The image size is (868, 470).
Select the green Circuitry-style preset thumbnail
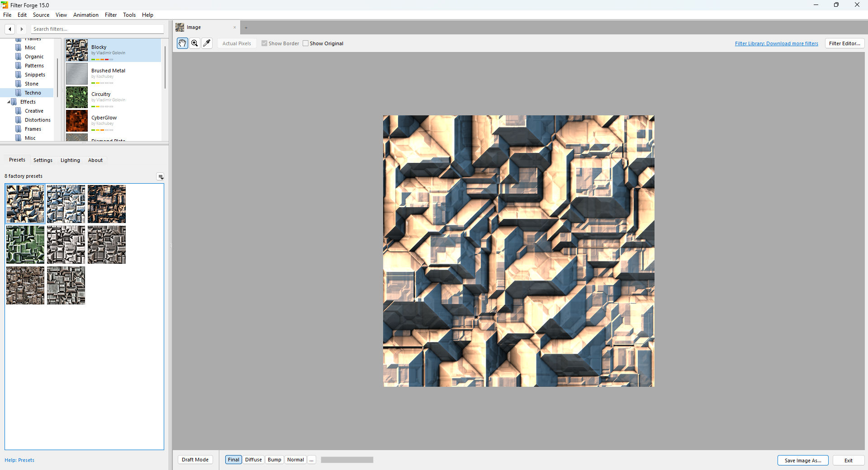click(x=25, y=245)
